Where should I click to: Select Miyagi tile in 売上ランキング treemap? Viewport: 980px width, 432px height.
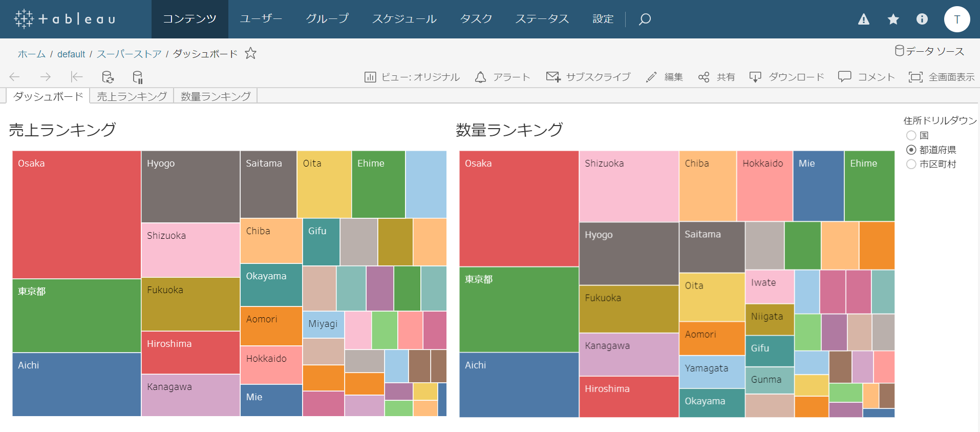coord(324,324)
